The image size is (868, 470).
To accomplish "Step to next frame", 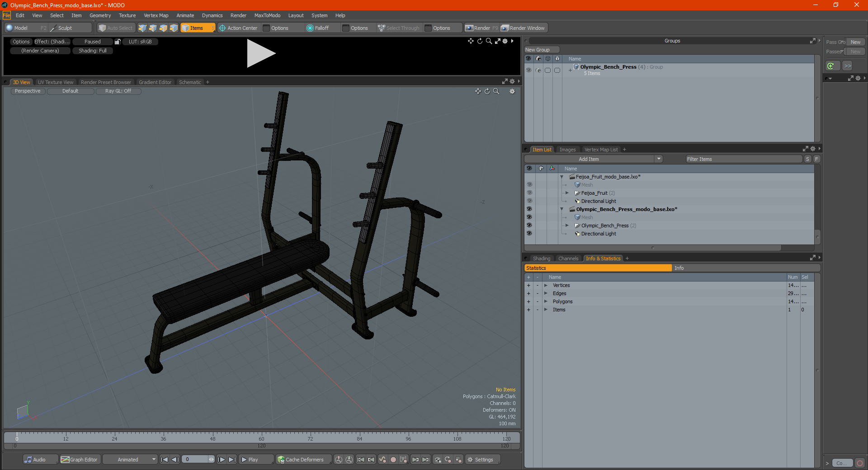I will 222,460.
